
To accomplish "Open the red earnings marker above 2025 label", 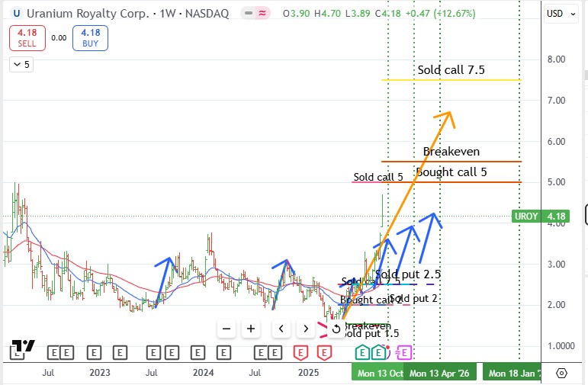I will (x=300, y=353).
